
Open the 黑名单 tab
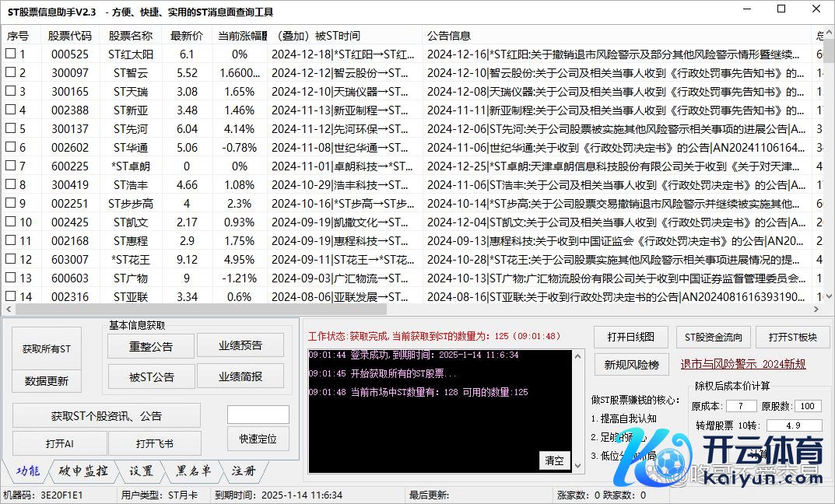pyautogui.click(x=192, y=471)
